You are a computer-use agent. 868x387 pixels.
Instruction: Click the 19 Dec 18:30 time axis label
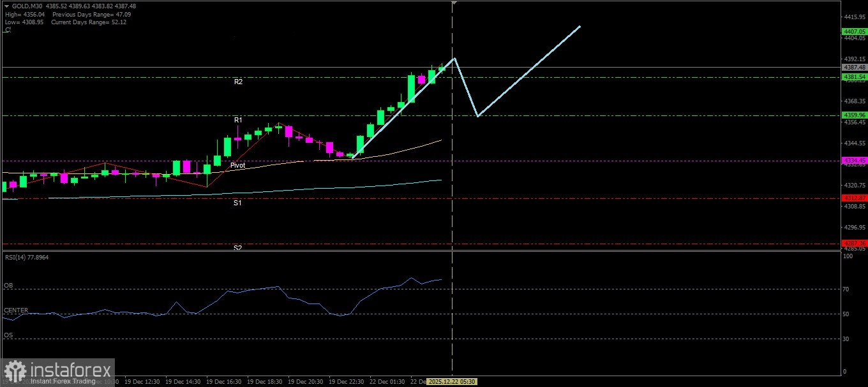(x=265, y=381)
